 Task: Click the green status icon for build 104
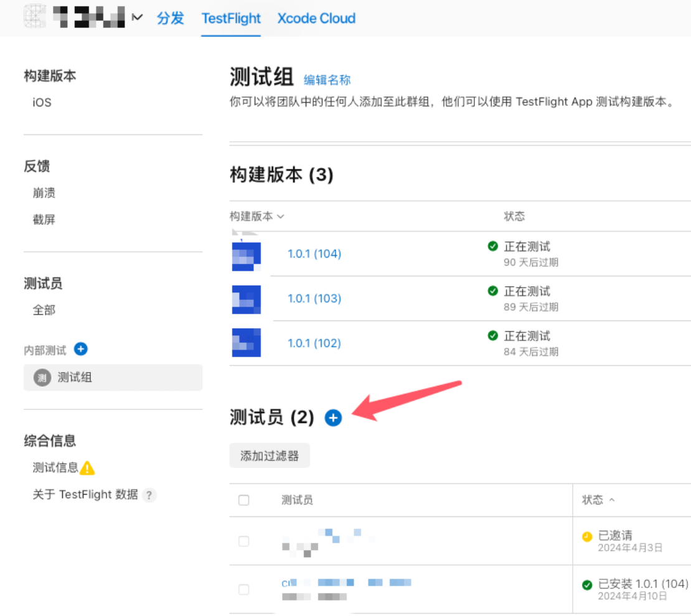point(492,246)
